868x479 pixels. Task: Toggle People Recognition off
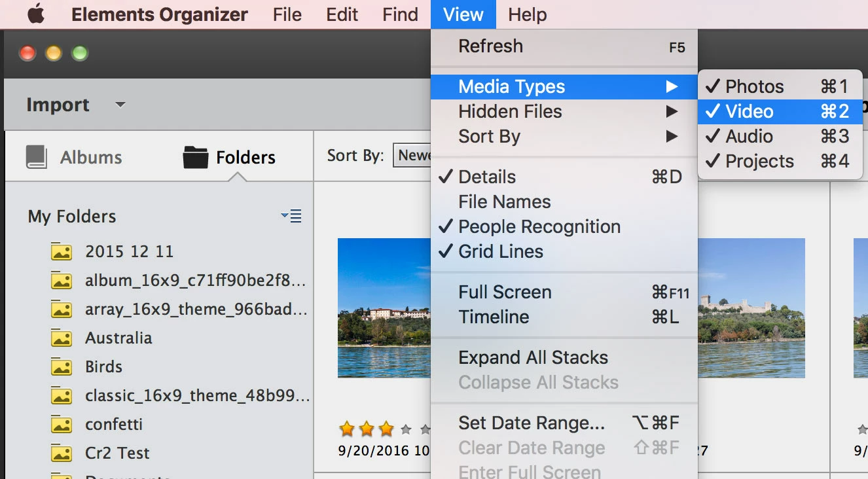(564, 227)
